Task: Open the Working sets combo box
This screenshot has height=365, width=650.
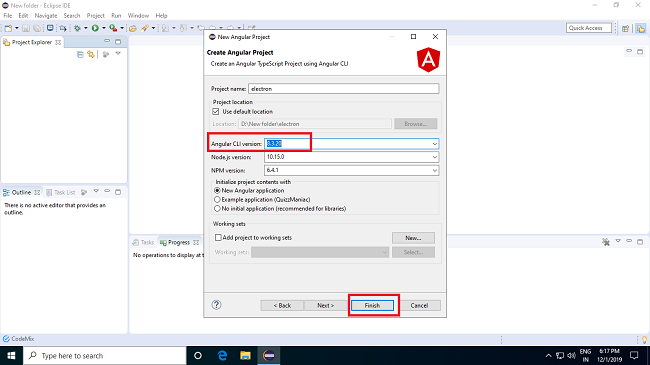Action: click(320, 252)
